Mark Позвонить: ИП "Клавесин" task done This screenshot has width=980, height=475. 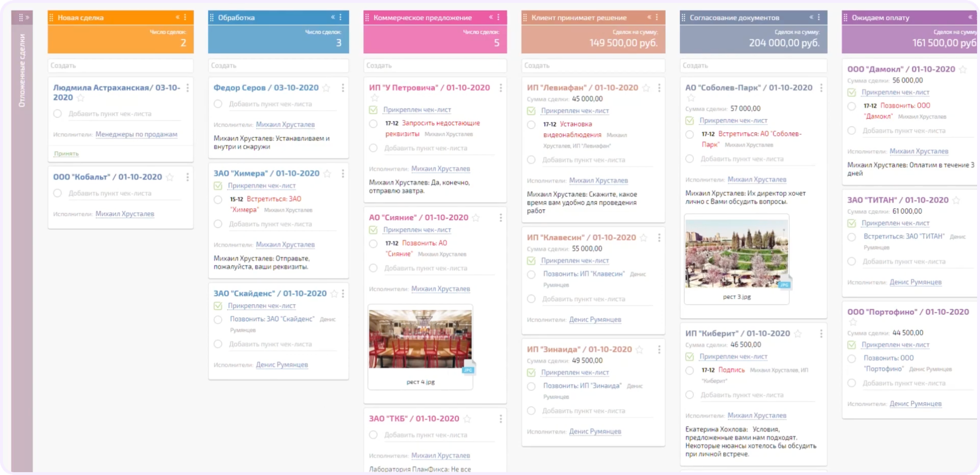pos(531,275)
